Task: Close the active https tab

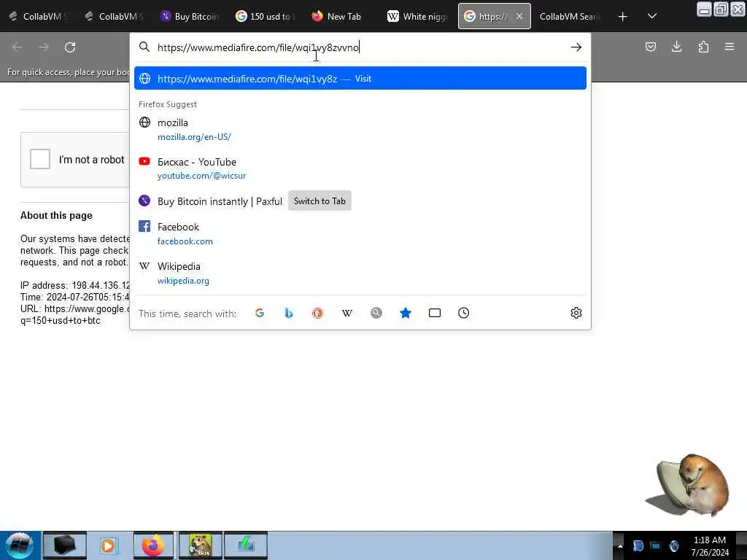Action: [x=519, y=16]
